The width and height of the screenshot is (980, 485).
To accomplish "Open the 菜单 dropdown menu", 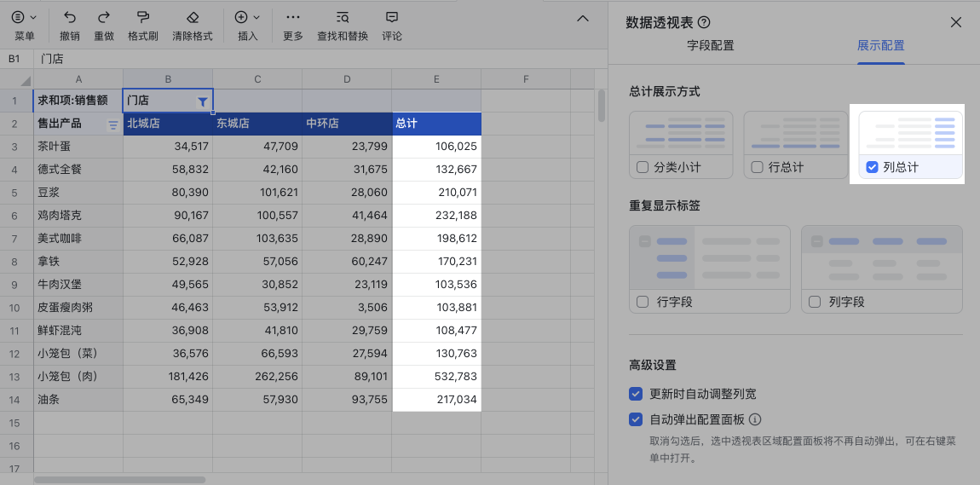I will (x=25, y=17).
